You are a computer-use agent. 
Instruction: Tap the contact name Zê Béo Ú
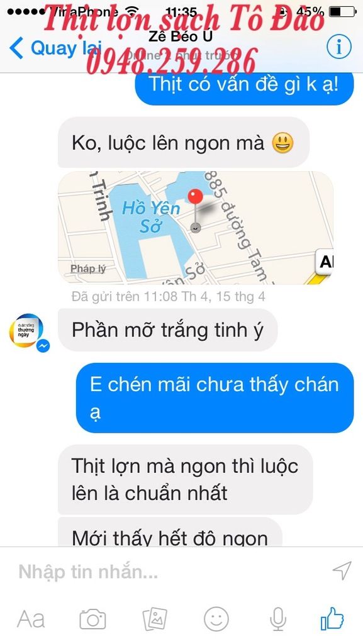tap(181, 36)
